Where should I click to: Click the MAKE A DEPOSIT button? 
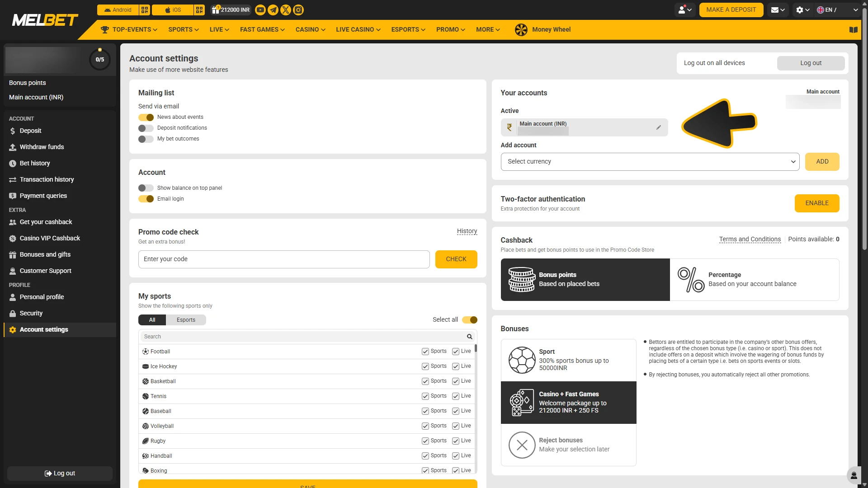point(731,10)
